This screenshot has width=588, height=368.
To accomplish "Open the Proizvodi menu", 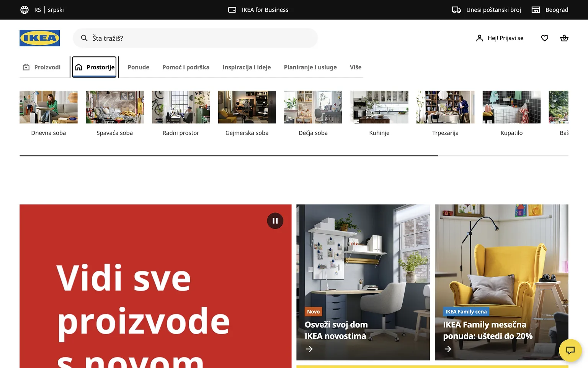I will [42, 67].
